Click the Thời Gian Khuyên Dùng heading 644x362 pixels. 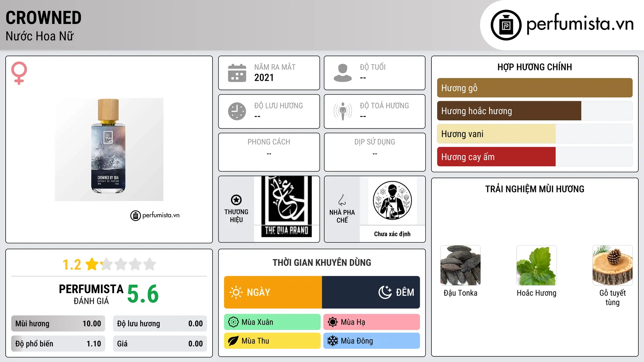pyautogui.click(x=322, y=262)
